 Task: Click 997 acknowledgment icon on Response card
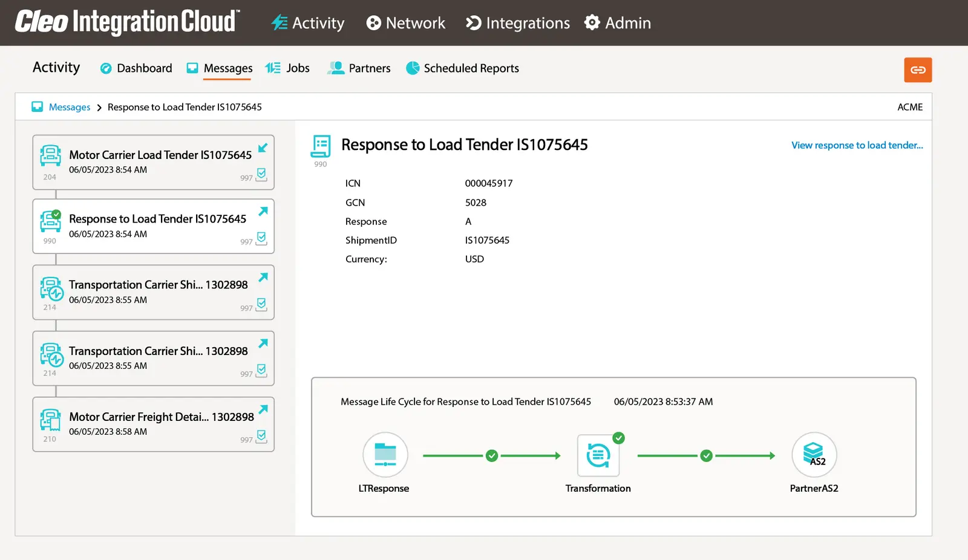[261, 238]
